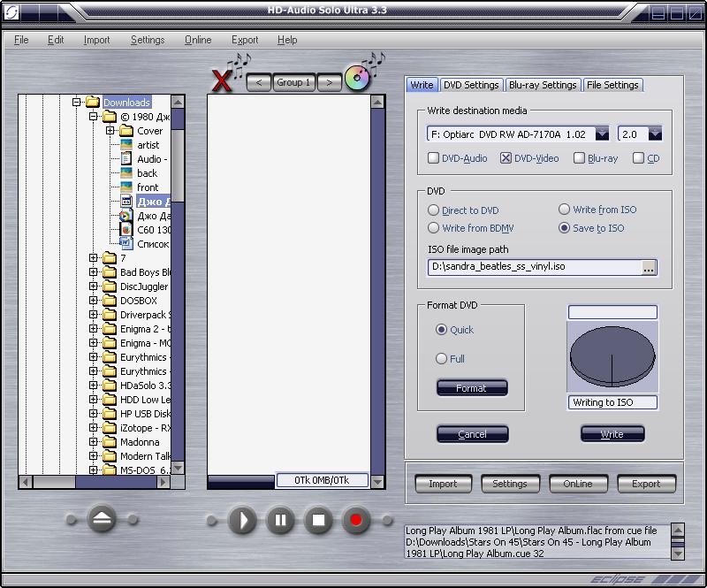Click the track list progress bar
The height and width of the screenshot is (588, 707).
(240, 481)
